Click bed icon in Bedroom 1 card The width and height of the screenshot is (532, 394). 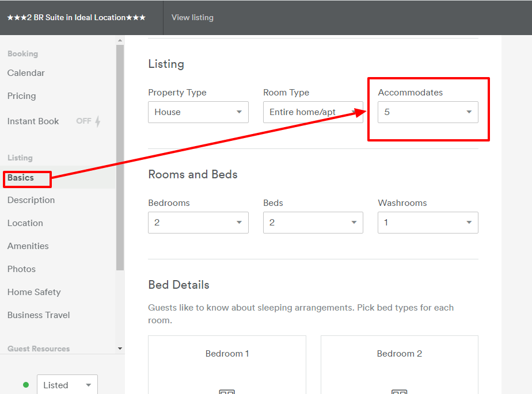click(x=227, y=391)
